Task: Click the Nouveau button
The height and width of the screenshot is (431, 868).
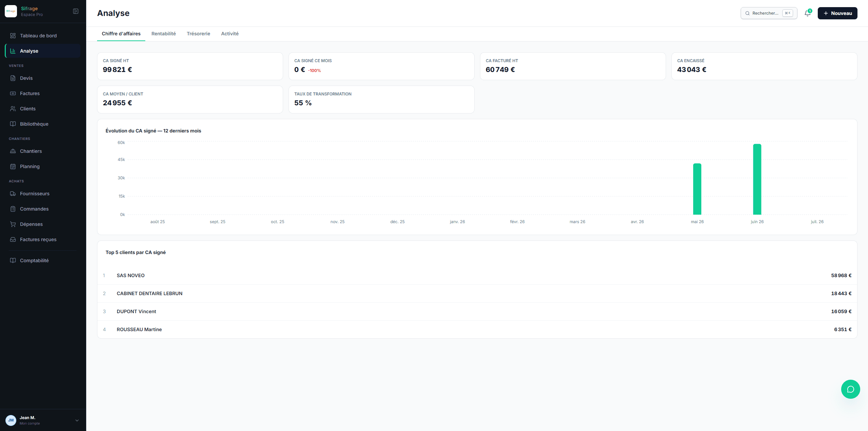Action: (x=837, y=13)
